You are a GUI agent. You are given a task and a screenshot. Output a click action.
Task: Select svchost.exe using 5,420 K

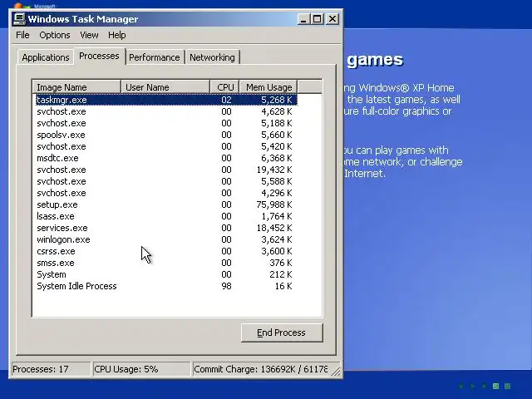click(166, 146)
